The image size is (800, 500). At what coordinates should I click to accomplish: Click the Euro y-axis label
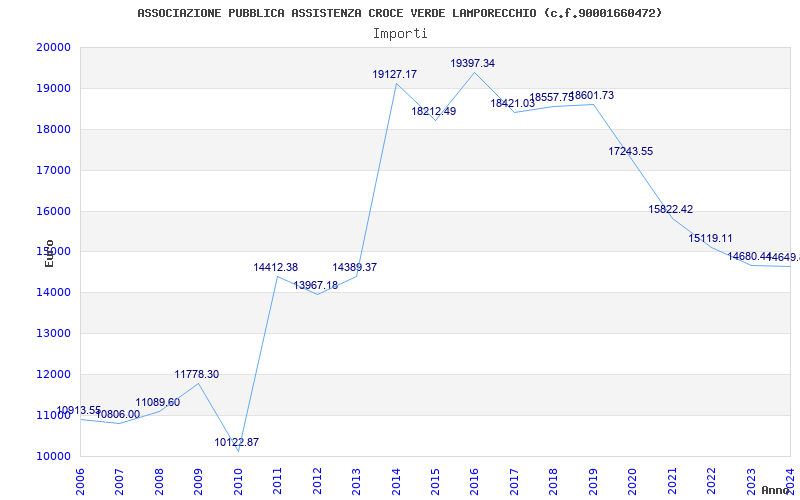click(x=49, y=253)
